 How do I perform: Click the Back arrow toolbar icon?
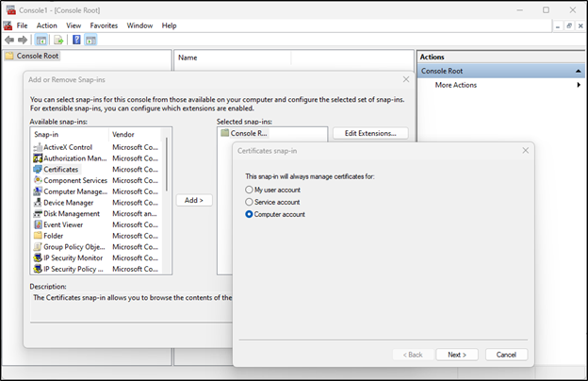click(9, 41)
